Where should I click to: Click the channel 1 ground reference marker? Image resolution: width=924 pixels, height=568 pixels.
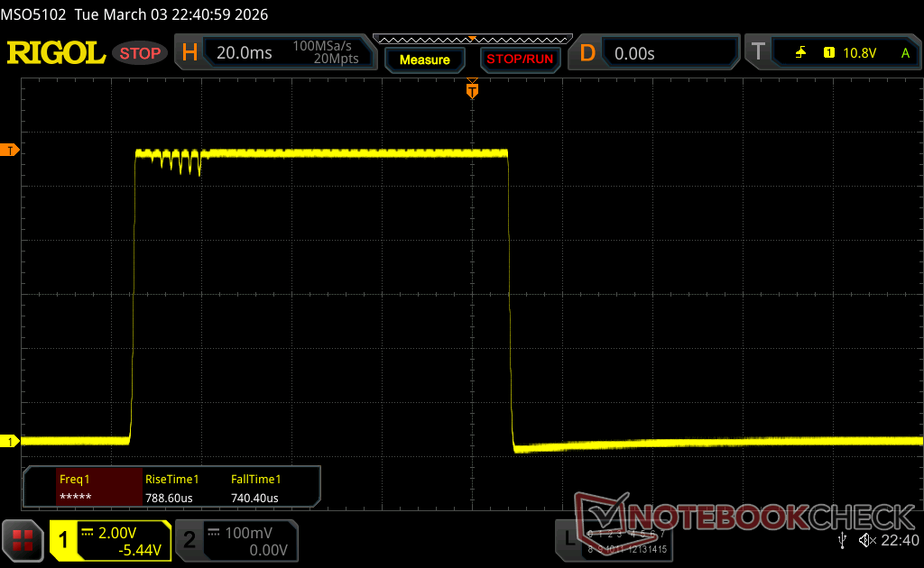(x=11, y=441)
